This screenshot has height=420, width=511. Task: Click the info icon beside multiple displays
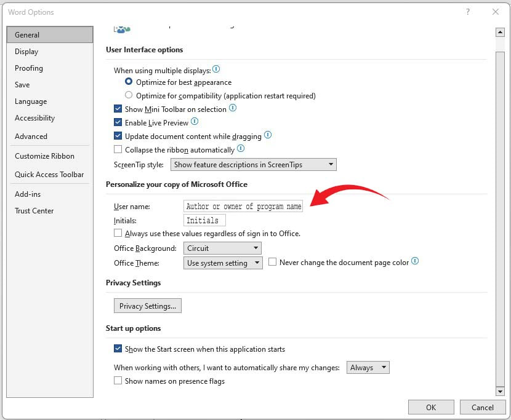click(216, 69)
